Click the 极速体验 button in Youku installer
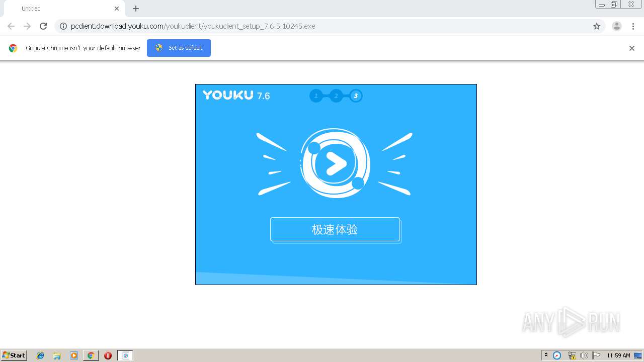Image resolution: width=644 pixels, height=362 pixels. tap(335, 229)
